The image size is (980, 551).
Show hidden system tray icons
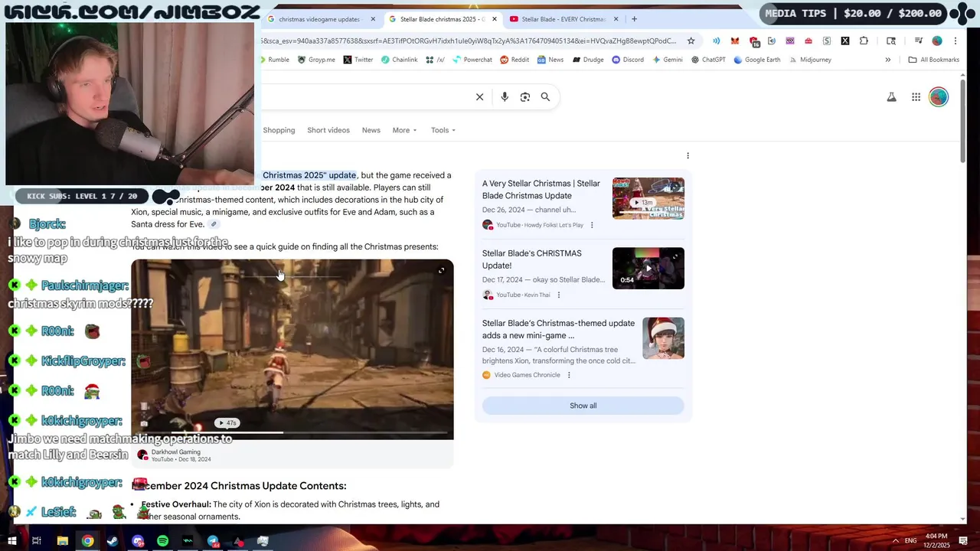[x=896, y=541]
